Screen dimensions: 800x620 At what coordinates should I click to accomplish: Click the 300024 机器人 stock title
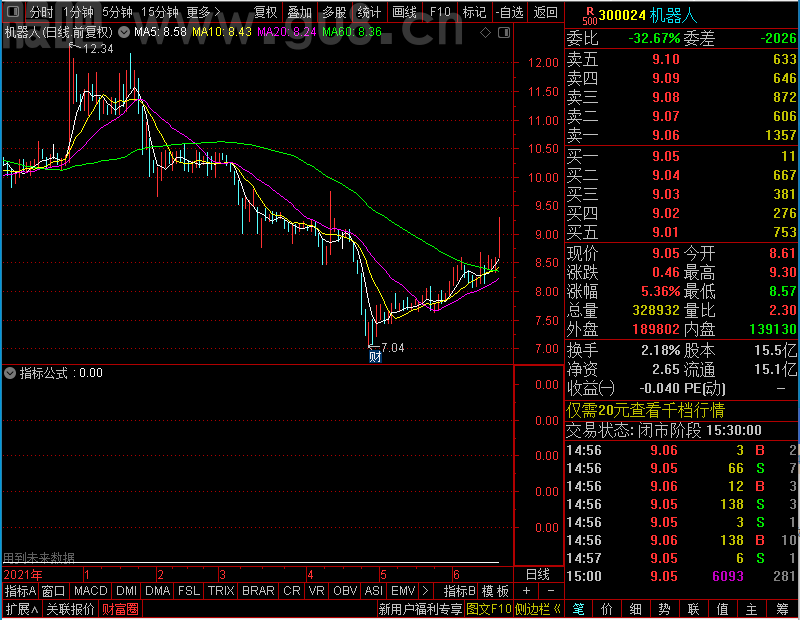tap(647, 15)
